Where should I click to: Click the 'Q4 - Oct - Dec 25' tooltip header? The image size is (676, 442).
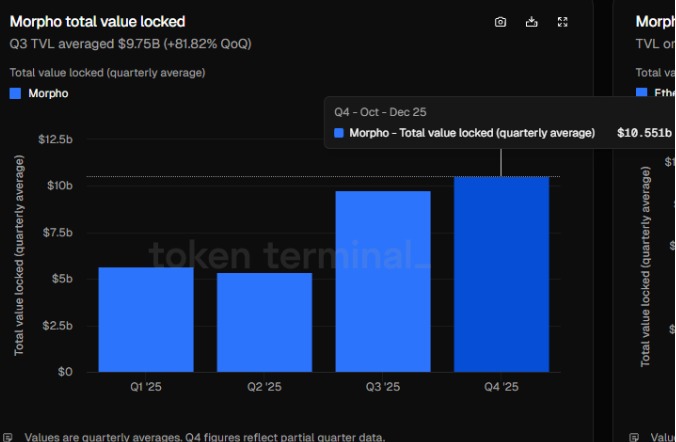[380, 112]
